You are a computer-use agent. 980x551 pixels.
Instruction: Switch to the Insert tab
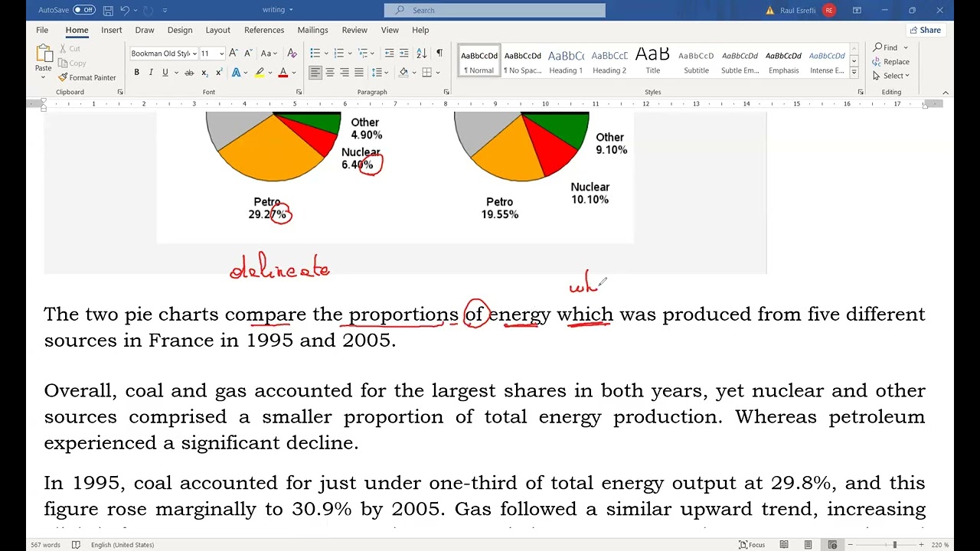pyautogui.click(x=111, y=30)
